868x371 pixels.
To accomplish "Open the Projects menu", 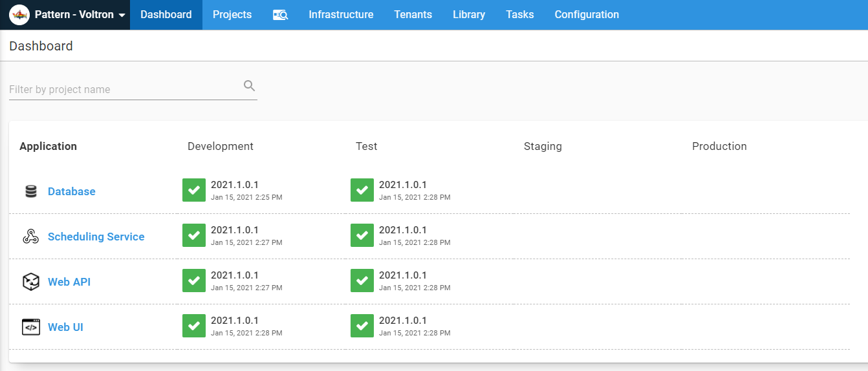I will (x=232, y=15).
